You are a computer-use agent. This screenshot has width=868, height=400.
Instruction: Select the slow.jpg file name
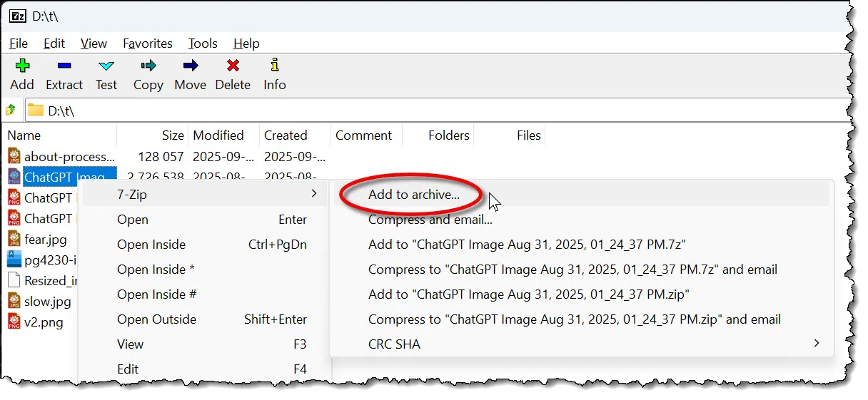[48, 301]
